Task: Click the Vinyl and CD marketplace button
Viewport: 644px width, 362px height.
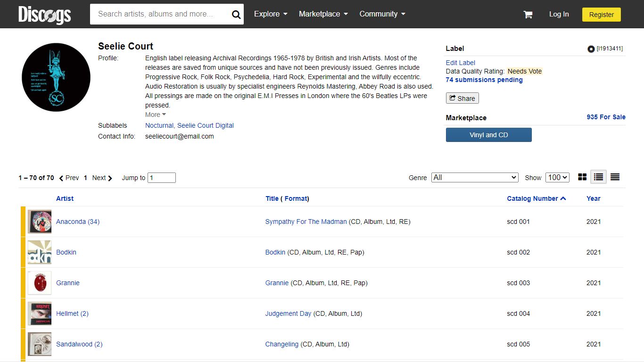Action: click(x=489, y=135)
